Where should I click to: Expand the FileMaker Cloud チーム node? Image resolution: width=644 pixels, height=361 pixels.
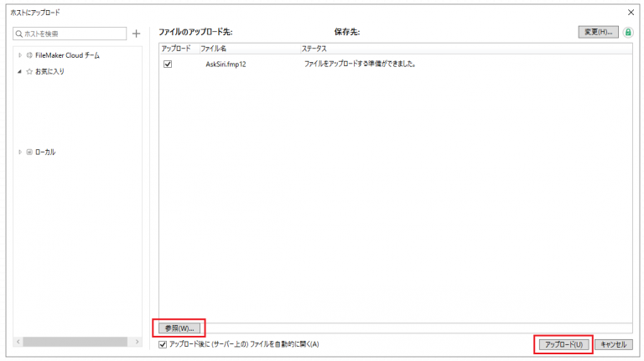(x=20, y=55)
